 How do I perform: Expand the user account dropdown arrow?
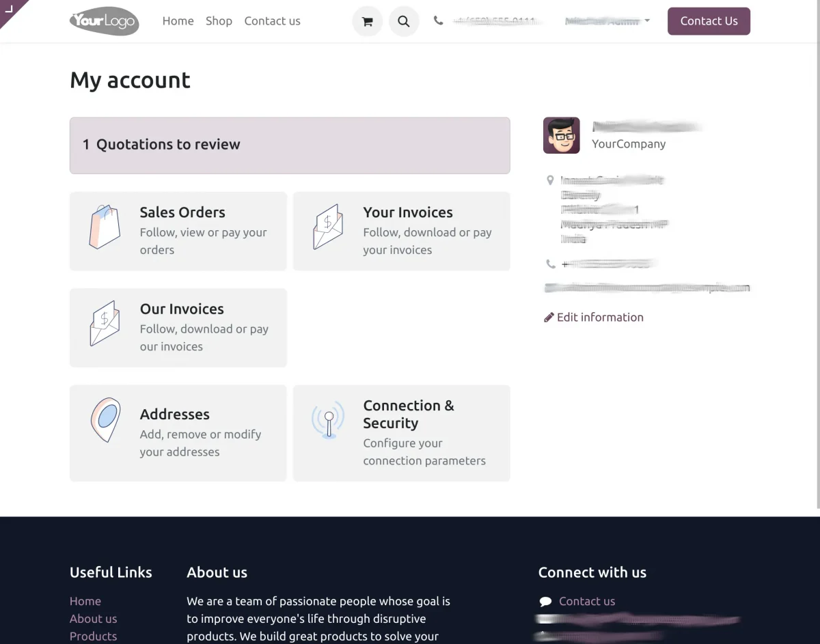(x=647, y=20)
